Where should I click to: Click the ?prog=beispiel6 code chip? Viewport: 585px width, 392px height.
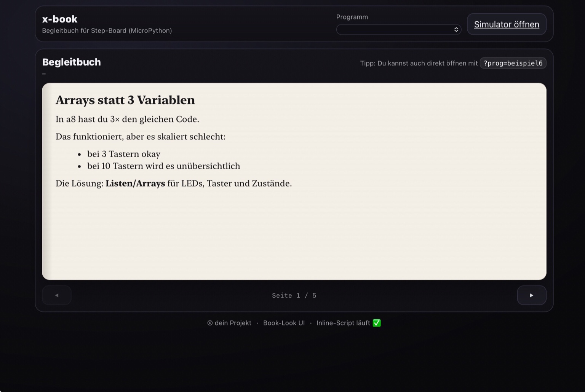click(x=513, y=63)
